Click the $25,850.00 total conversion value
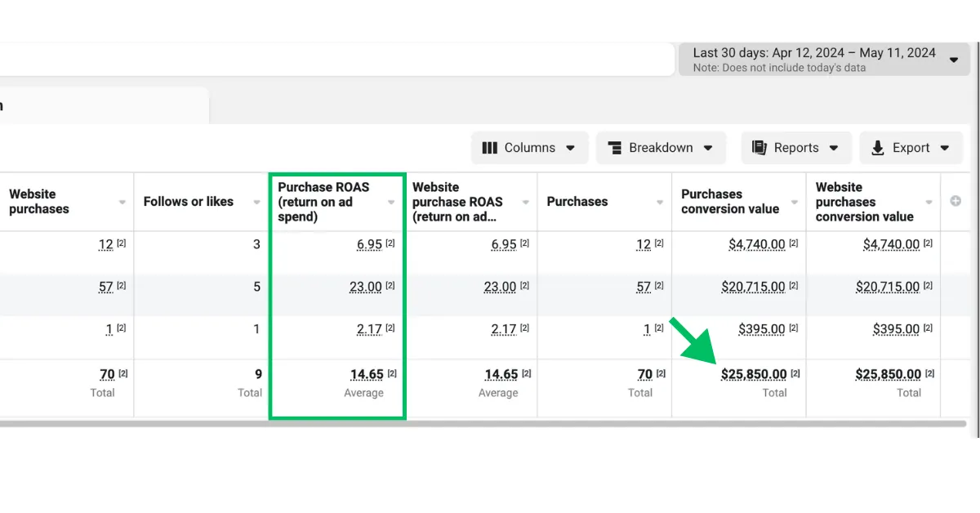 click(x=754, y=375)
